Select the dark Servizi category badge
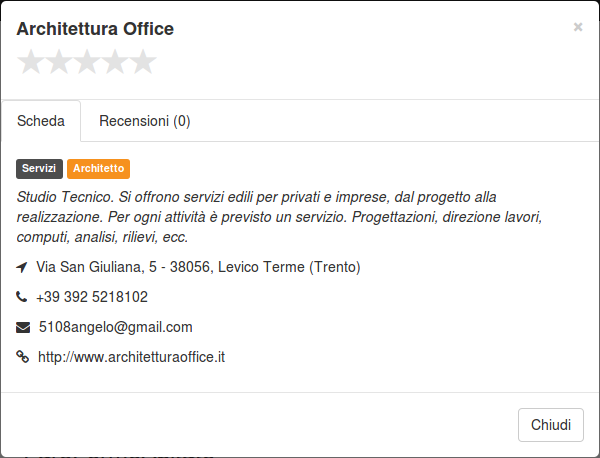 pyautogui.click(x=39, y=169)
